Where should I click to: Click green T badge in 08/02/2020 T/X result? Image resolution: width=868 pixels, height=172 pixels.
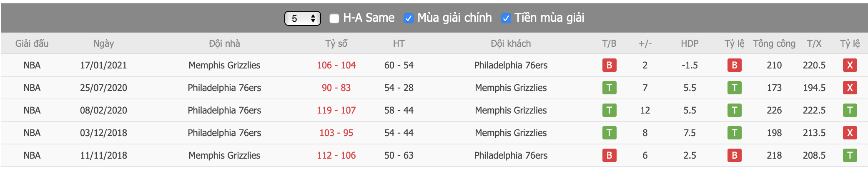pos(850,110)
